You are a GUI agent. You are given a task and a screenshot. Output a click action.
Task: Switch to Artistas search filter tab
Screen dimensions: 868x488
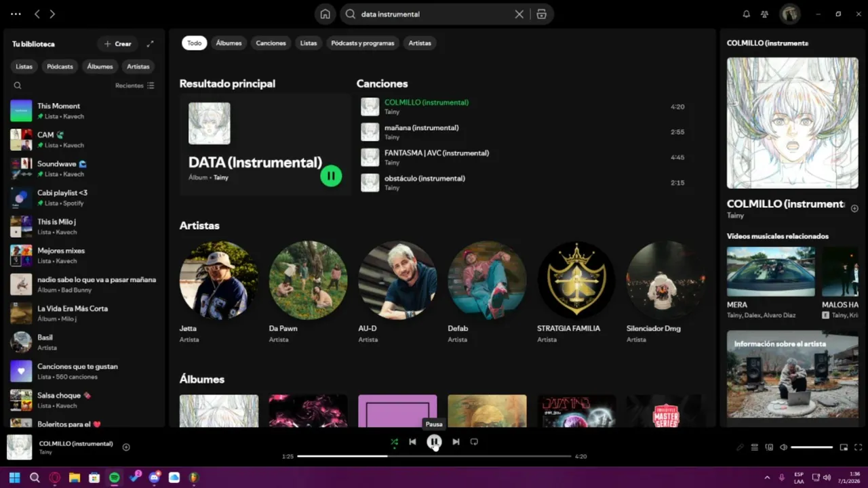[x=420, y=43]
